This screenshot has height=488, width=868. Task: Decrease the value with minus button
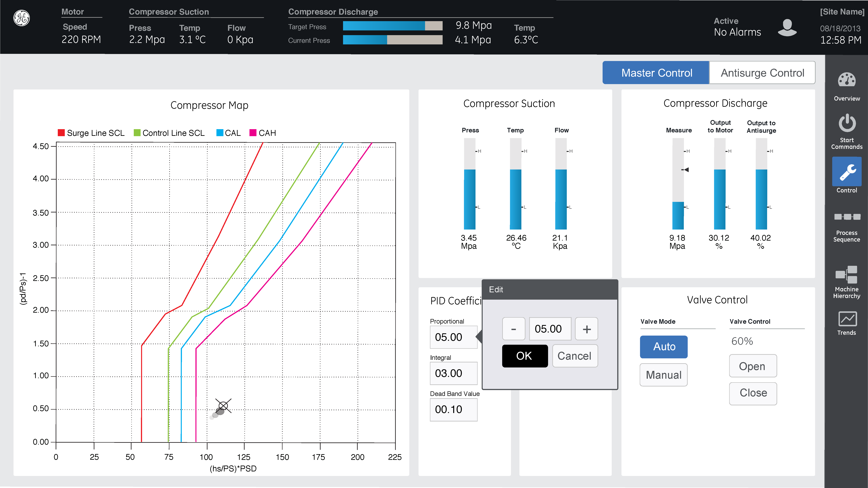tap(514, 329)
